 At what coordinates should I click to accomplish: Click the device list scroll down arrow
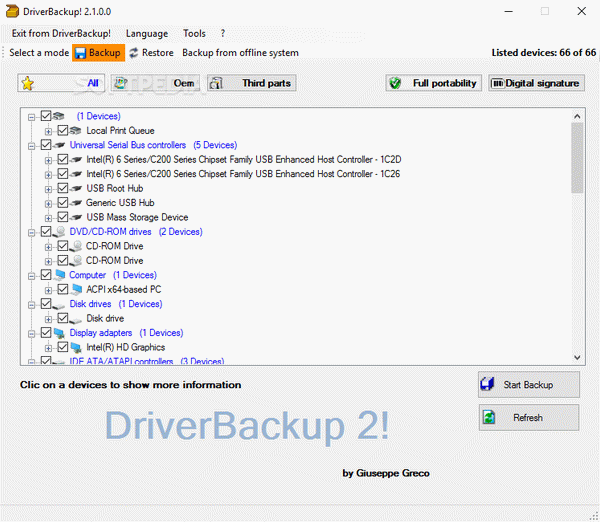pos(577,357)
